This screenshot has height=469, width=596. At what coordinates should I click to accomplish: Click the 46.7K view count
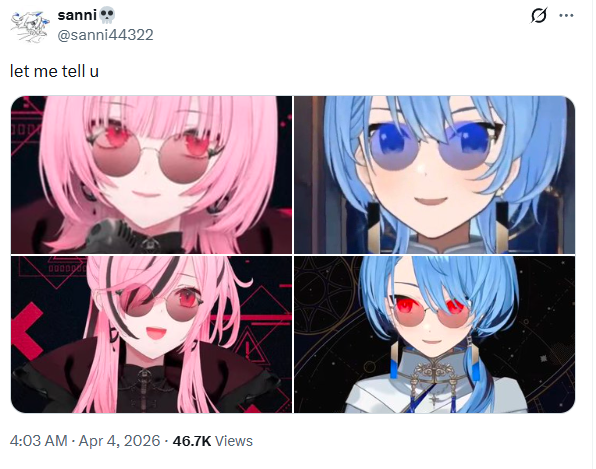point(192,441)
